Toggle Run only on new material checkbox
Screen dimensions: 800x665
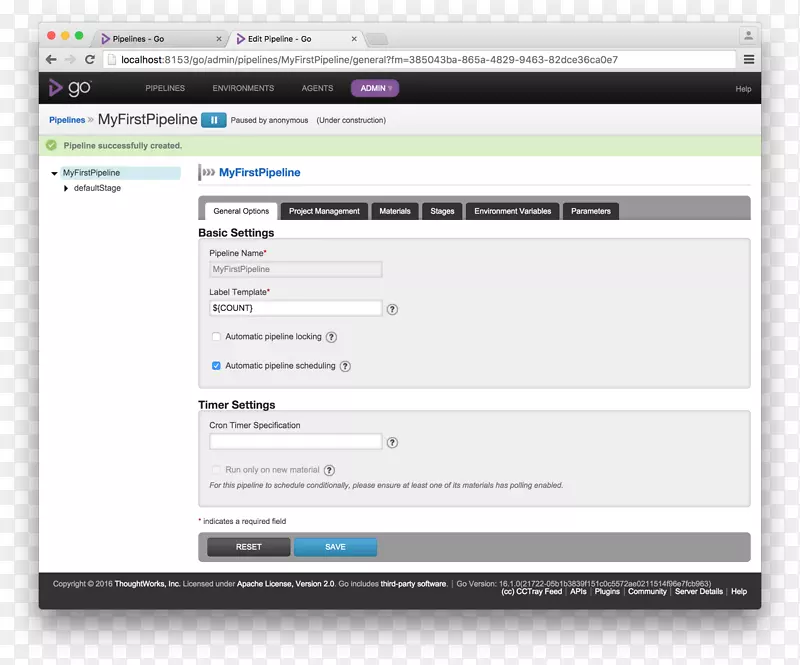(x=216, y=469)
